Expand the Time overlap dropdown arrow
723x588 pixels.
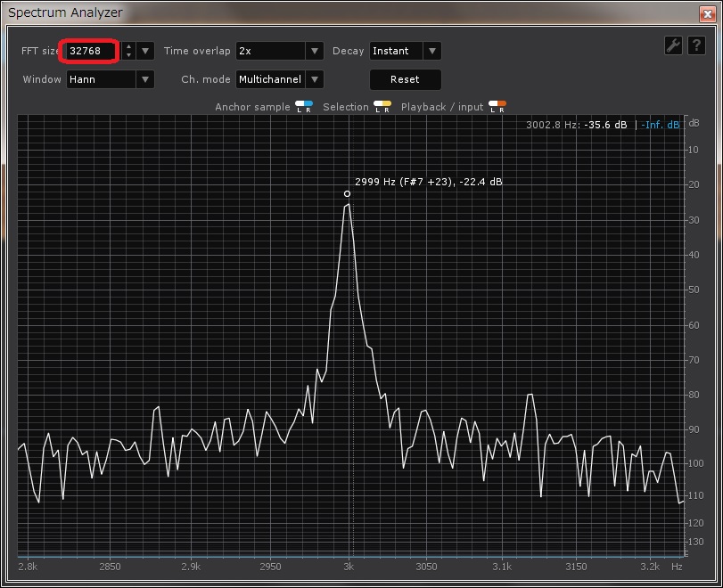point(315,51)
